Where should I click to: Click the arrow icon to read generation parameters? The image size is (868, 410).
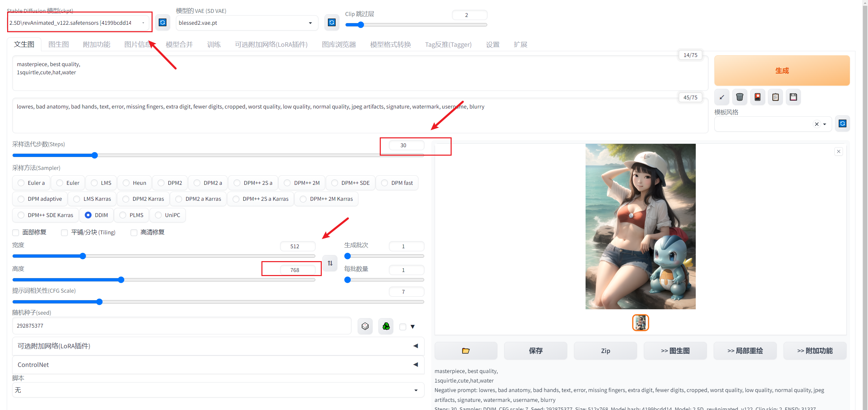pyautogui.click(x=722, y=97)
